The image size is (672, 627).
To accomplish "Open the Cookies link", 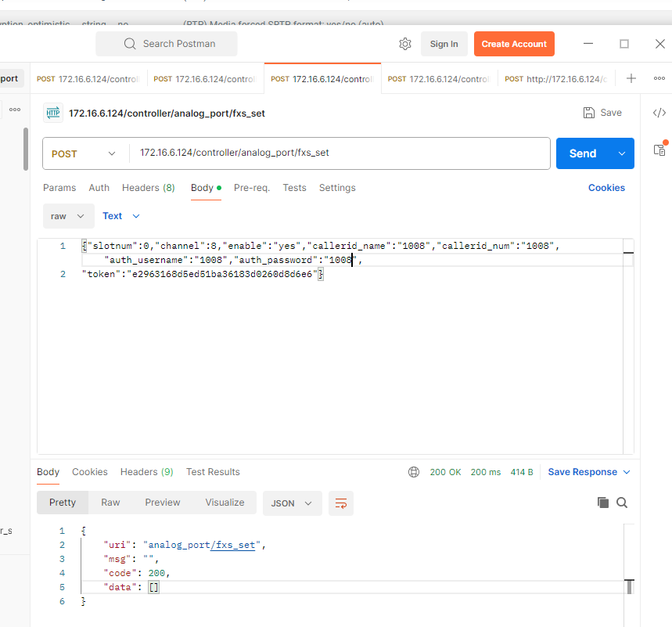I will pyautogui.click(x=606, y=188).
